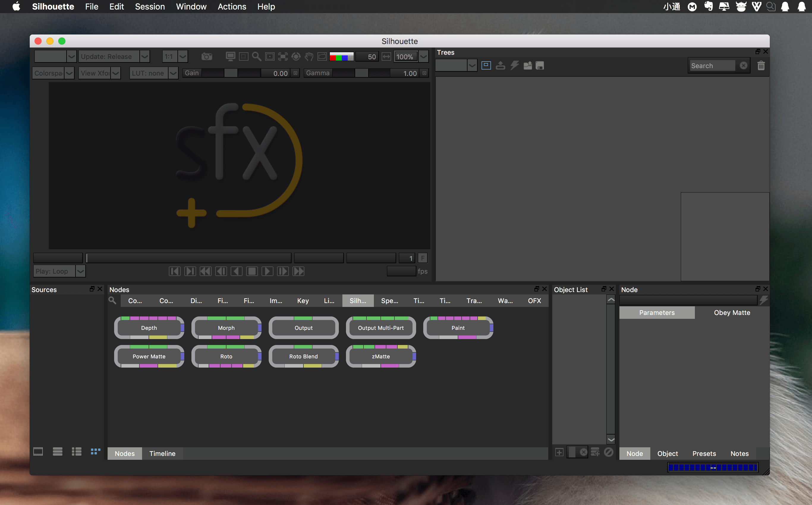This screenshot has width=812, height=505.
Task: Click the Play Forward playback button
Action: [267, 271]
